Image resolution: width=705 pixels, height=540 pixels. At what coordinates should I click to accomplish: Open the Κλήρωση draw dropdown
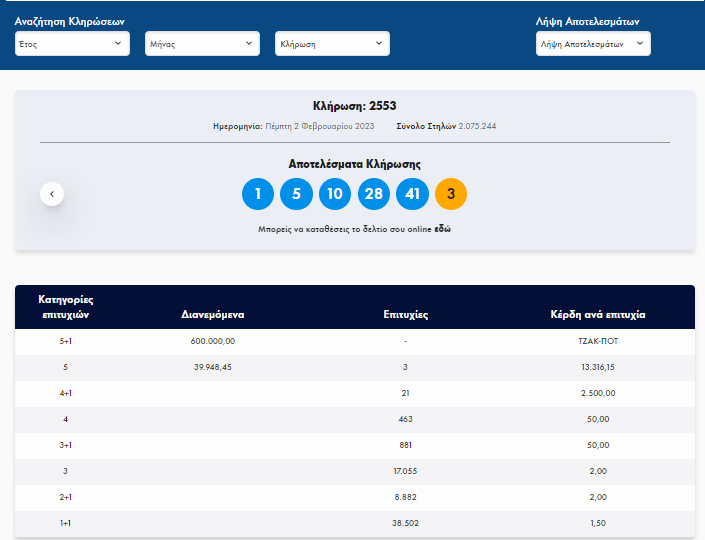332,44
